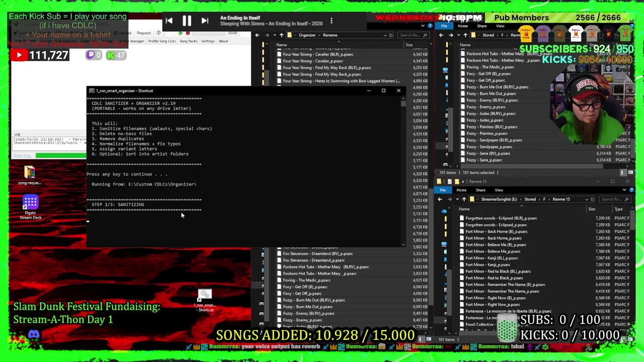The height and width of the screenshot is (362, 644).
Task: Open Share tab in top-right explorer
Action: [x=481, y=26]
